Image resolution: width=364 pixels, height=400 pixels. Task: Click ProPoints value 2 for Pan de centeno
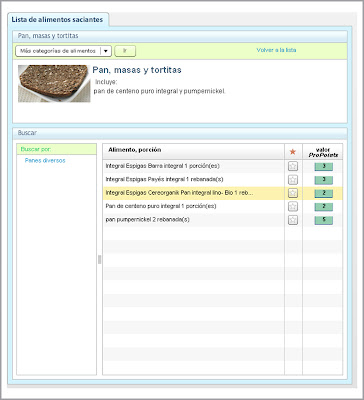click(323, 207)
